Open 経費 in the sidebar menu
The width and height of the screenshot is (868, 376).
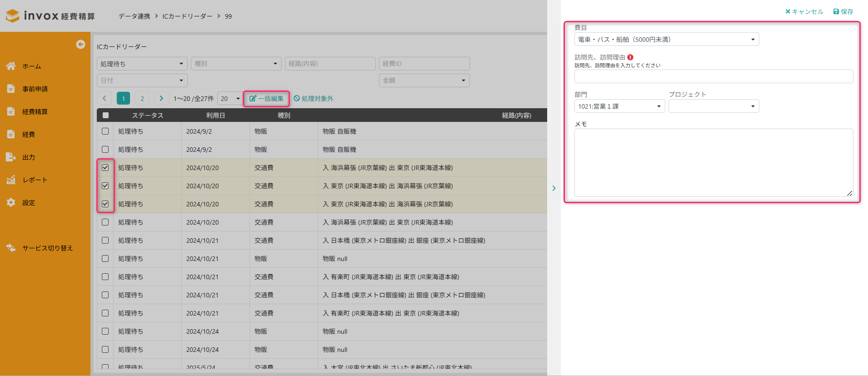pyautogui.click(x=29, y=134)
